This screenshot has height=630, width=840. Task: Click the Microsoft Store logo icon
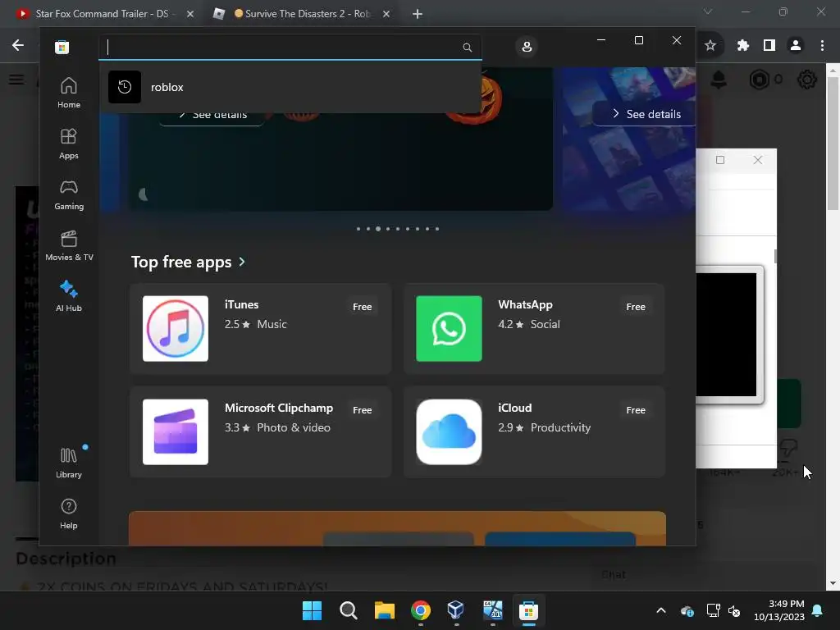(x=62, y=47)
